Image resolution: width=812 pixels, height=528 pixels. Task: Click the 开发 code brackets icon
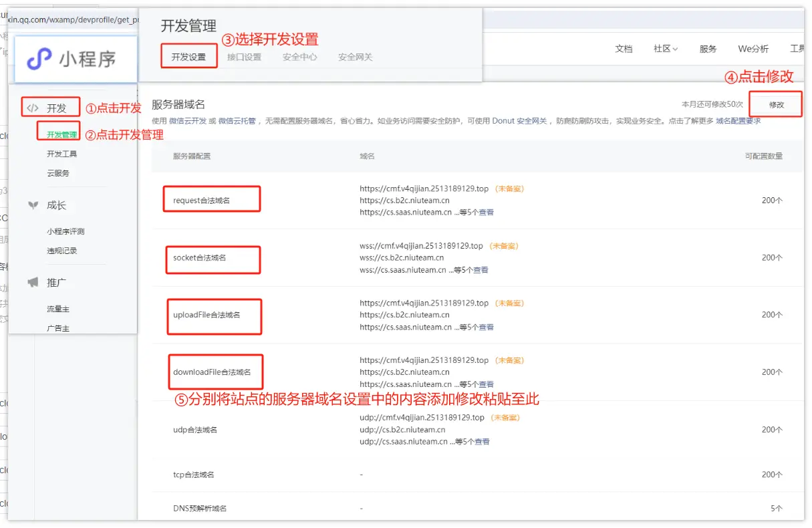(32, 108)
